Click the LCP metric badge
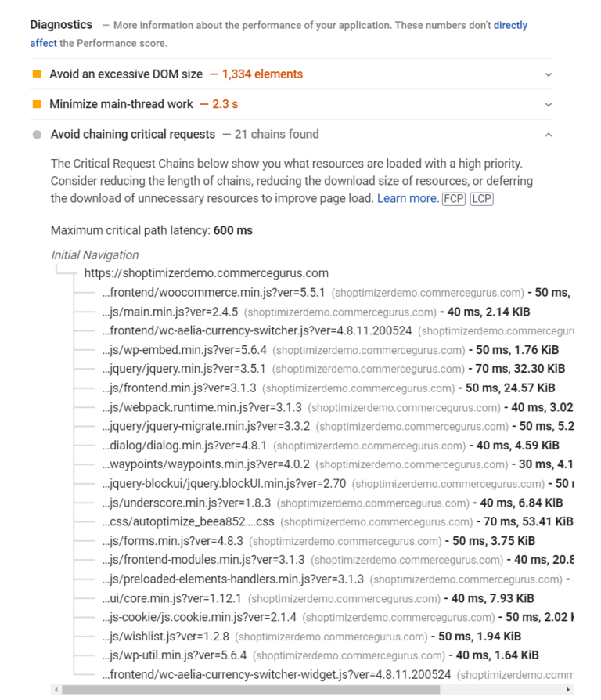Viewport: 601px width, 700px height. click(480, 198)
